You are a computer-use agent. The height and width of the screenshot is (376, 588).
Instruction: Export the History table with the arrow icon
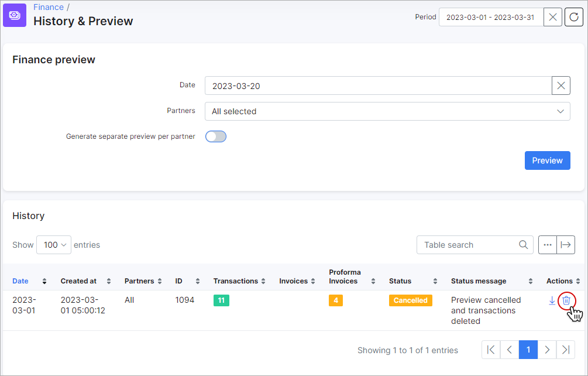[x=566, y=244]
